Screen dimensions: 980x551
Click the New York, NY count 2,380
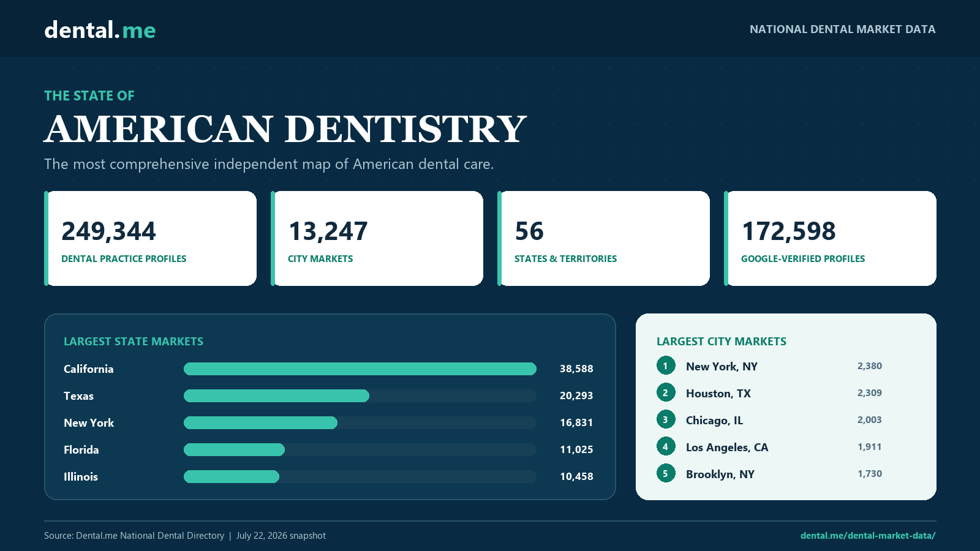[x=870, y=366]
